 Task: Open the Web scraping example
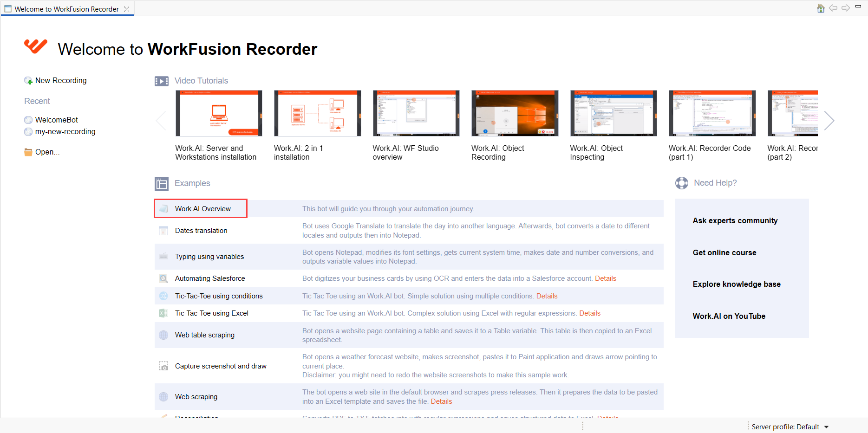coord(196,397)
